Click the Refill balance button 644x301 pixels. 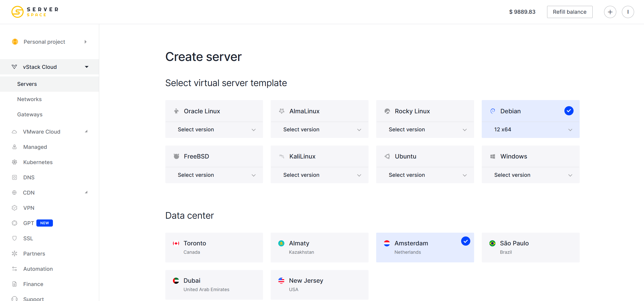pyautogui.click(x=570, y=12)
